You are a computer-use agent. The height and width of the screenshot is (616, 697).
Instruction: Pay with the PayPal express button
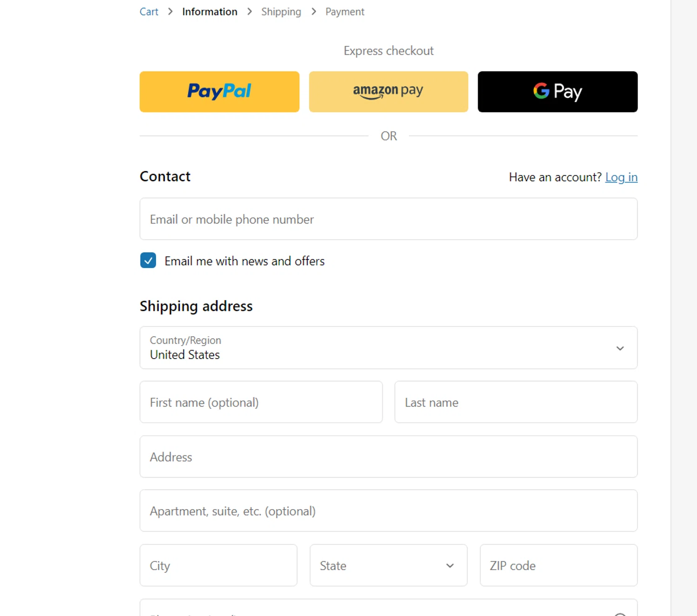[219, 92]
